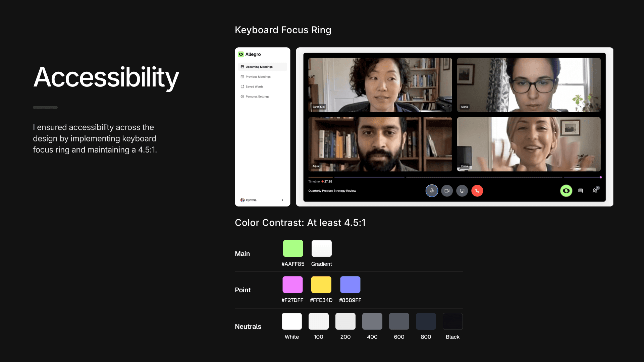This screenshot has height=362, width=644.
Task: Click the pink marker at timeline end
Action: tap(600, 177)
